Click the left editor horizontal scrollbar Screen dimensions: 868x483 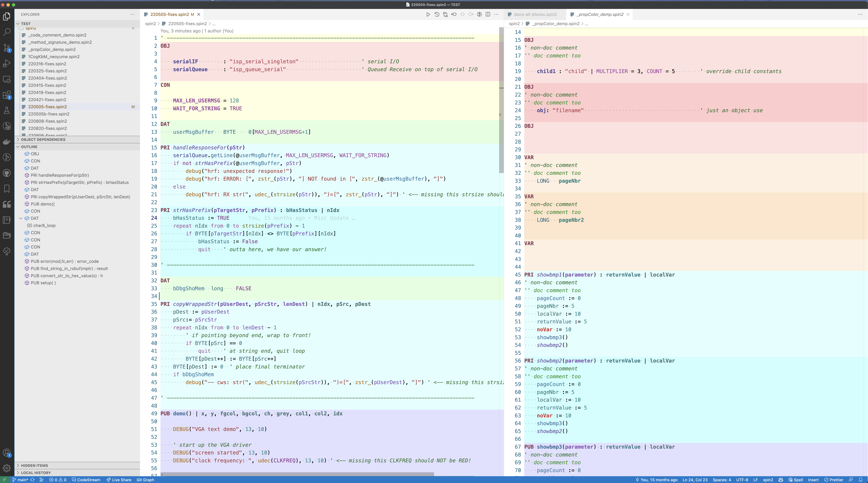297,474
